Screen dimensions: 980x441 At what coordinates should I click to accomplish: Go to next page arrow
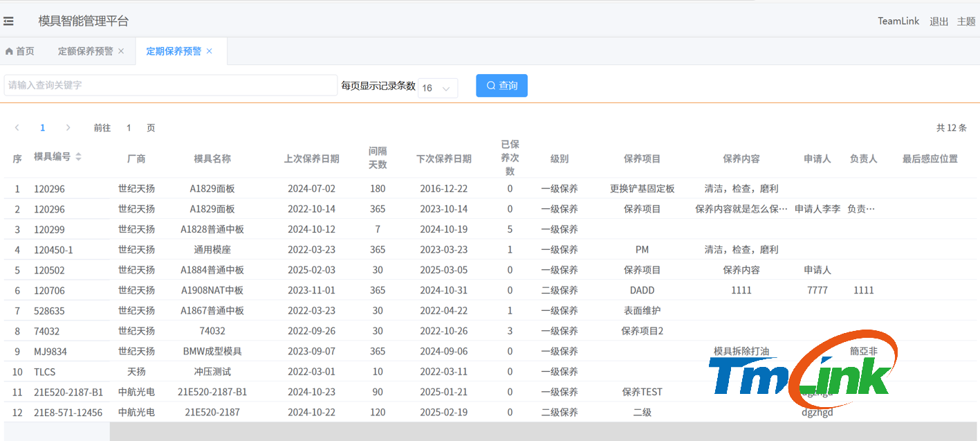[x=68, y=128]
